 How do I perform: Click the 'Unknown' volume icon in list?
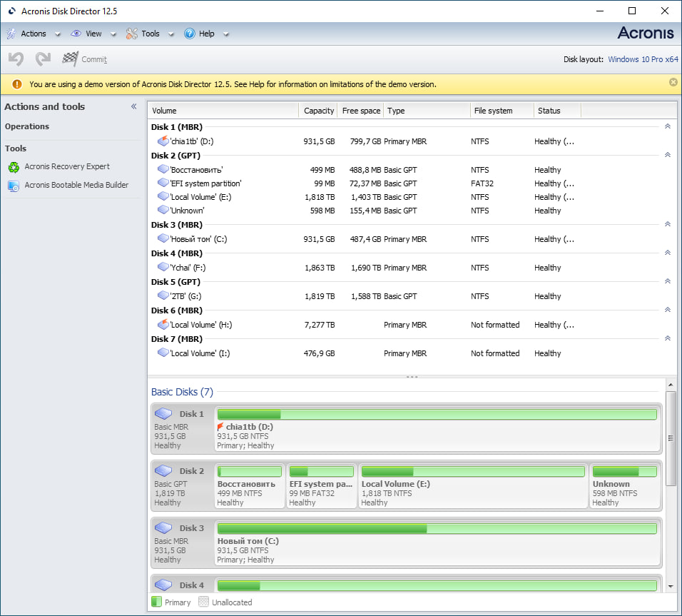pyautogui.click(x=163, y=209)
